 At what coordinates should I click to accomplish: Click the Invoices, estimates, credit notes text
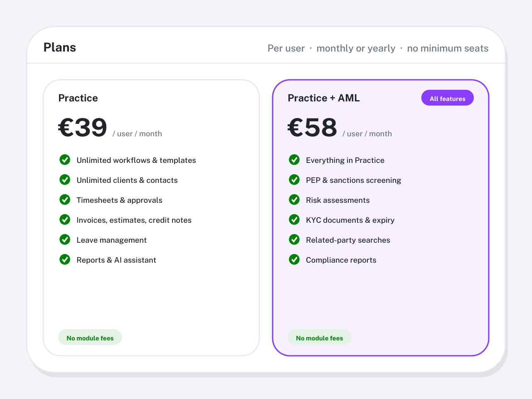click(x=134, y=220)
